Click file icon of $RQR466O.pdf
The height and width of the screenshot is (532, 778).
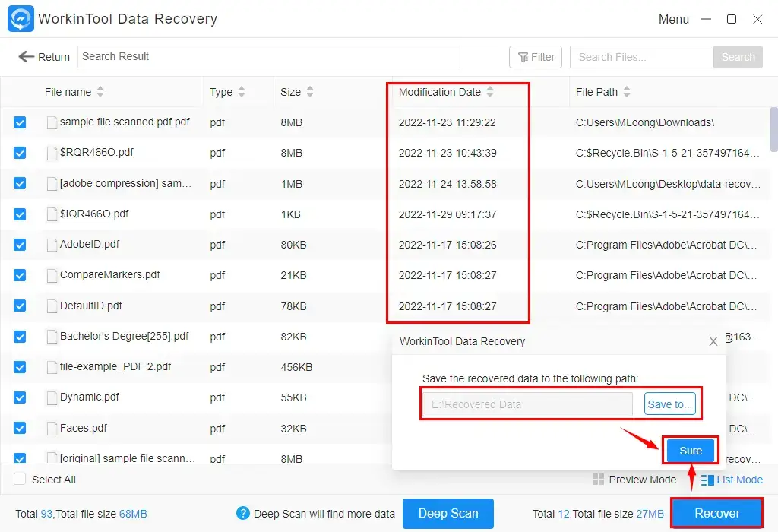click(x=52, y=153)
